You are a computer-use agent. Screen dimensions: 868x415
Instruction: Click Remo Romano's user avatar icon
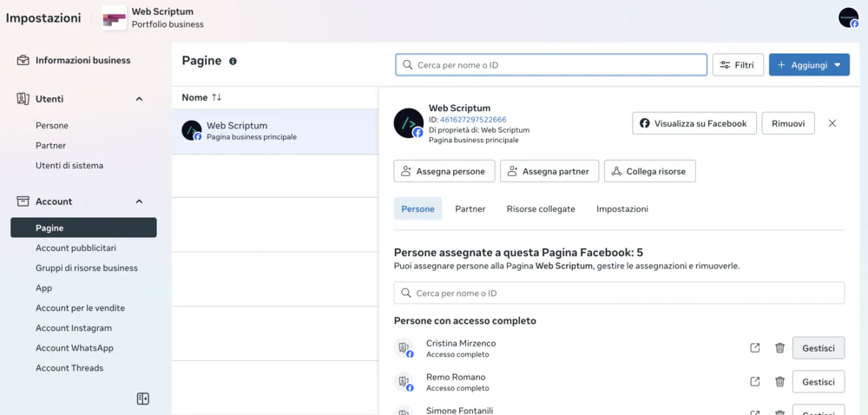[x=404, y=382]
